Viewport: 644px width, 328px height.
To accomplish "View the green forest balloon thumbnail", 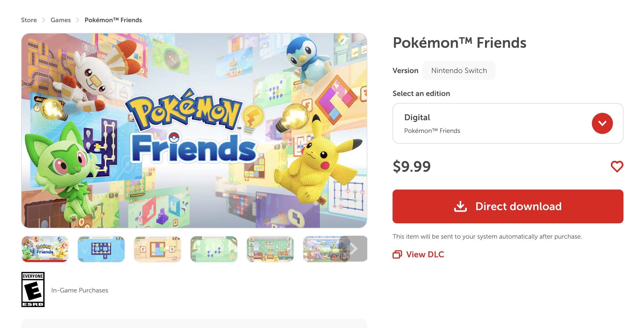I will 214,249.
